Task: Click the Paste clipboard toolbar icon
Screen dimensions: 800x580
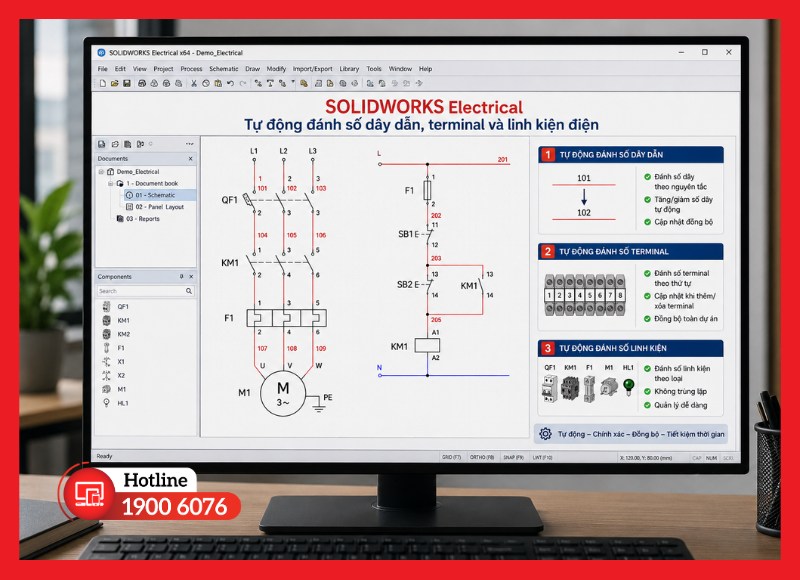Action: tap(218, 83)
